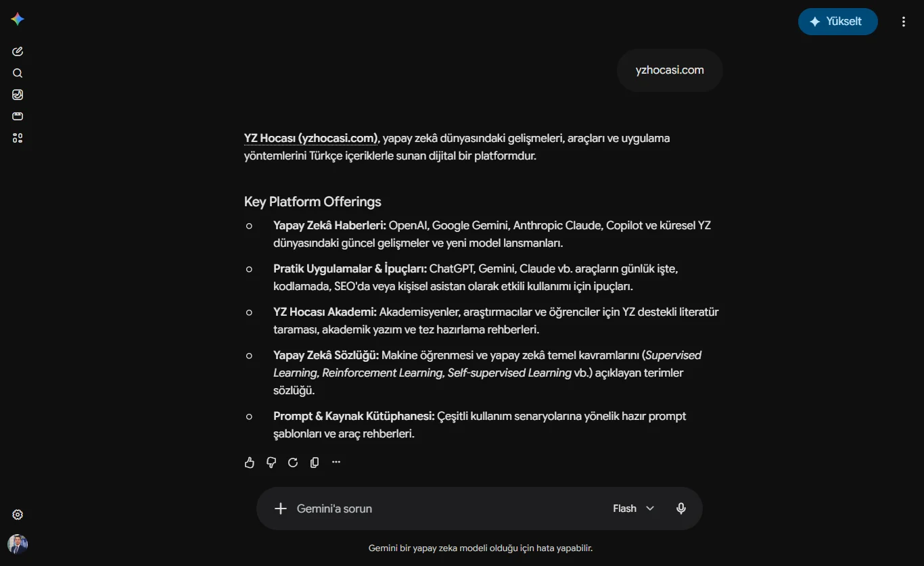Open the YZ Hocası (yzhocasi.com) link
924x566 pixels.
point(311,138)
